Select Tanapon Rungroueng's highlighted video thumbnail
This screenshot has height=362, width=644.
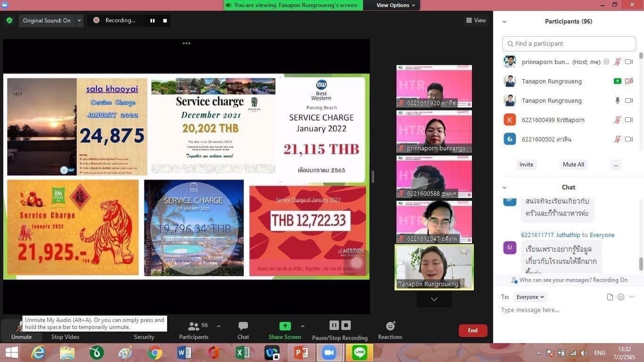pyautogui.click(x=434, y=267)
